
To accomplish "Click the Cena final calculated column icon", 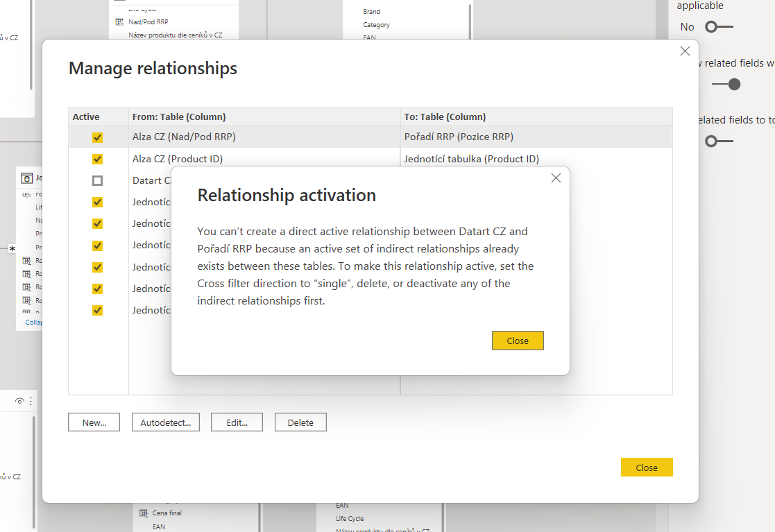I will pos(144,513).
